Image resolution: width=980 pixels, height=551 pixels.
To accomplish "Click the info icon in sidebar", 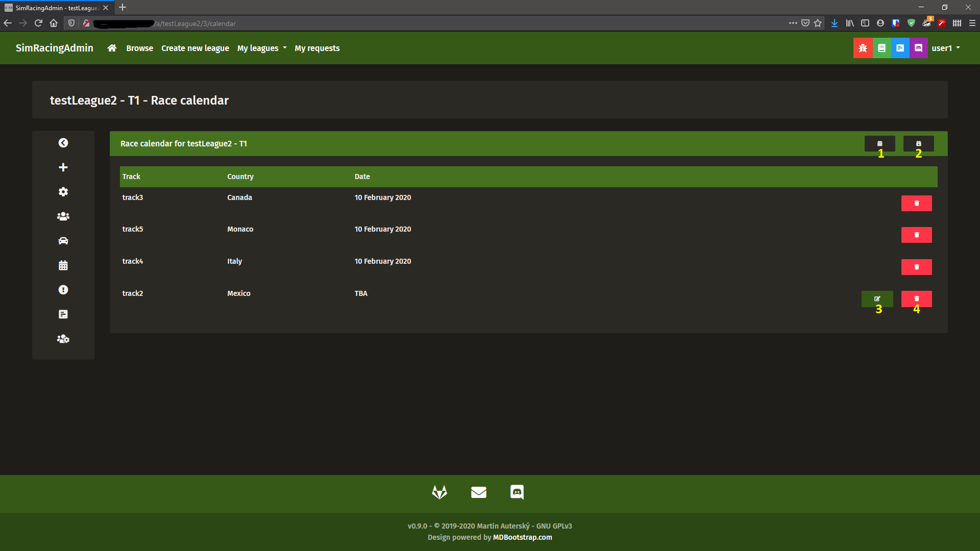I will click(x=63, y=290).
